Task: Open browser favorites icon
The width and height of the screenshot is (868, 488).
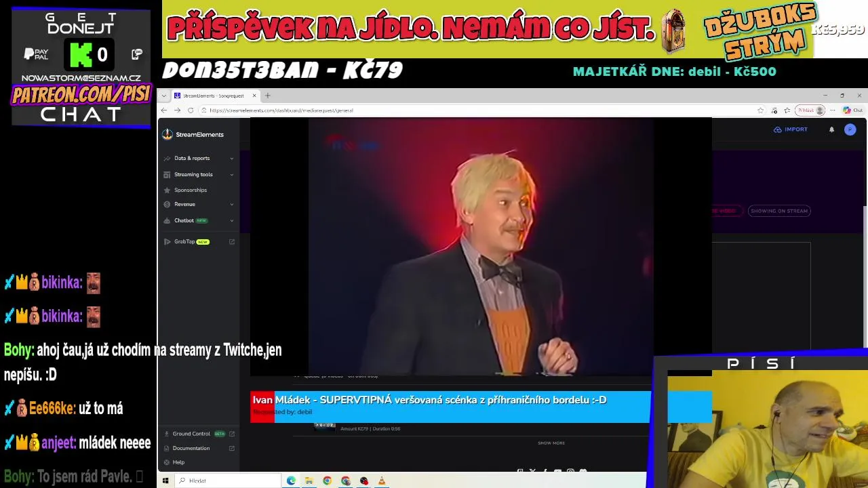Action: click(x=787, y=110)
